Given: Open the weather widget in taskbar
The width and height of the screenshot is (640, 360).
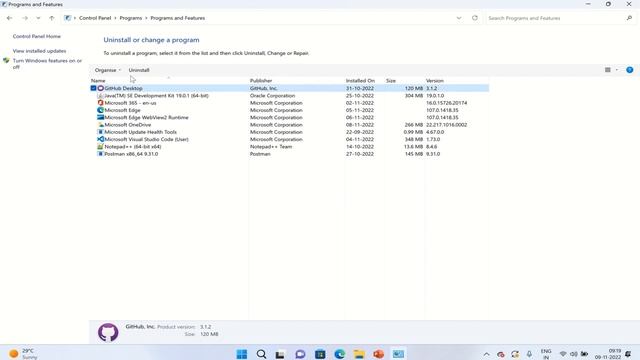Looking at the screenshot, I should 24,354.
